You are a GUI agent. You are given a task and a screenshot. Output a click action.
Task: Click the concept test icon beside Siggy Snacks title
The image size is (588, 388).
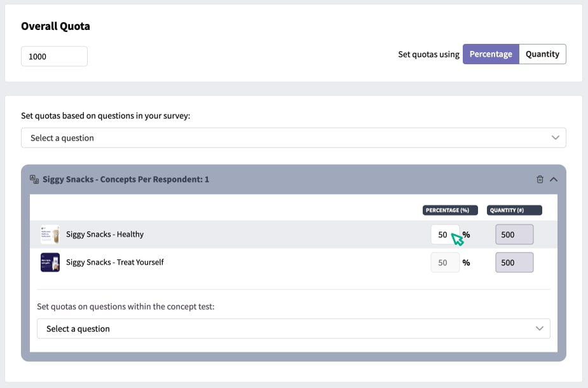[34, 179]
